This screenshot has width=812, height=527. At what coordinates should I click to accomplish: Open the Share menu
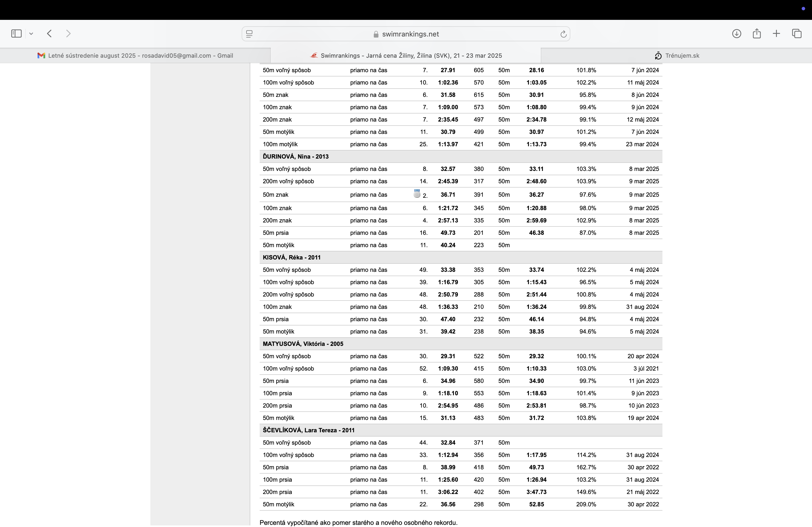[757, 33]
